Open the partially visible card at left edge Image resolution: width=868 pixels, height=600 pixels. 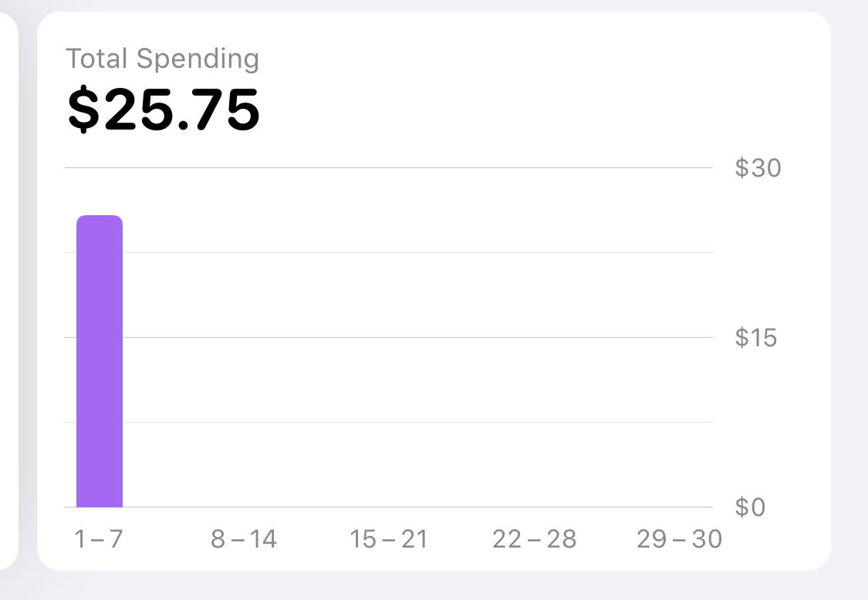[8, 291]
